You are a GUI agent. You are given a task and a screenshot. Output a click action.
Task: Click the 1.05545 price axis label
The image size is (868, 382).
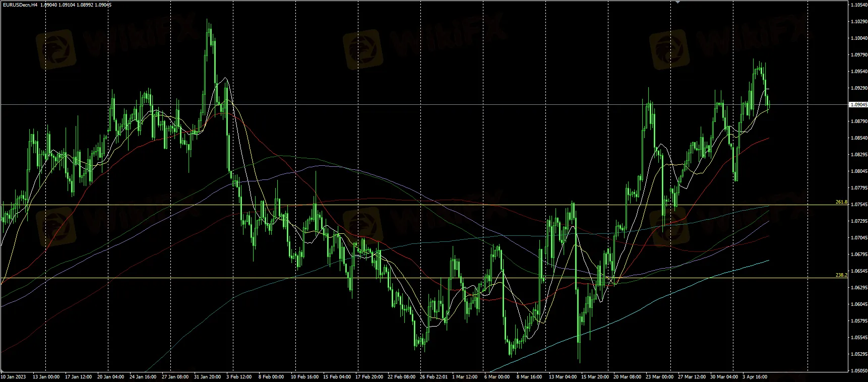pyautogui.click(x=858, y=338)
